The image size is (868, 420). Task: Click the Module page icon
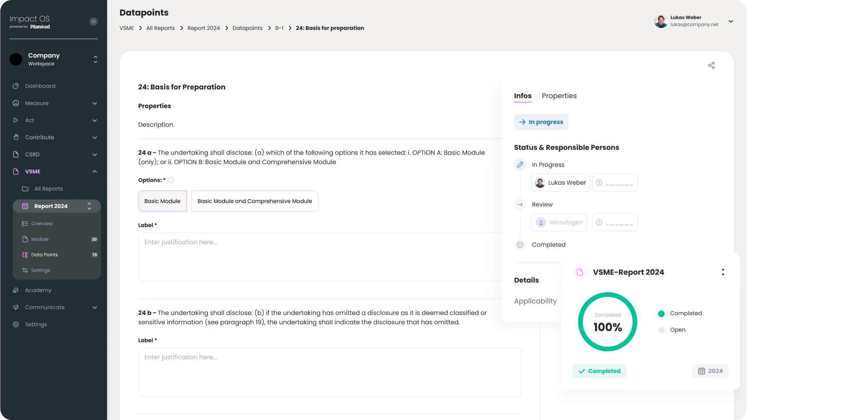coord(25,239)
